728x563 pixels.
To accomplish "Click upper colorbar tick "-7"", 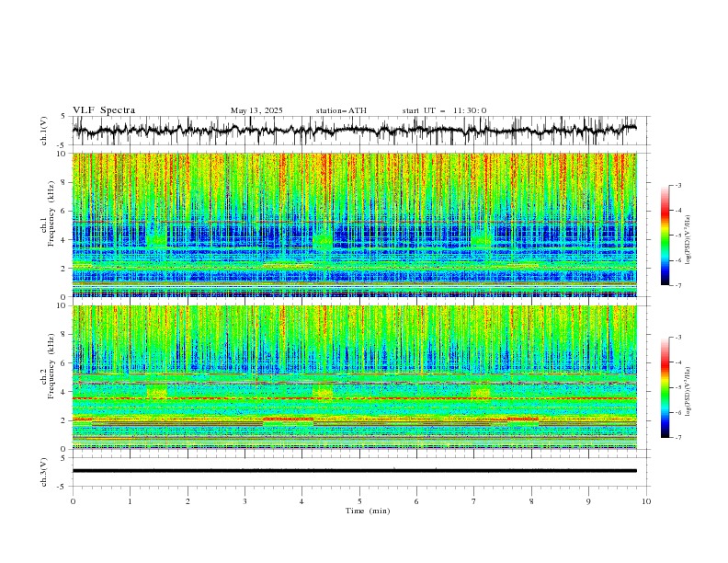I will coord(678,285).
